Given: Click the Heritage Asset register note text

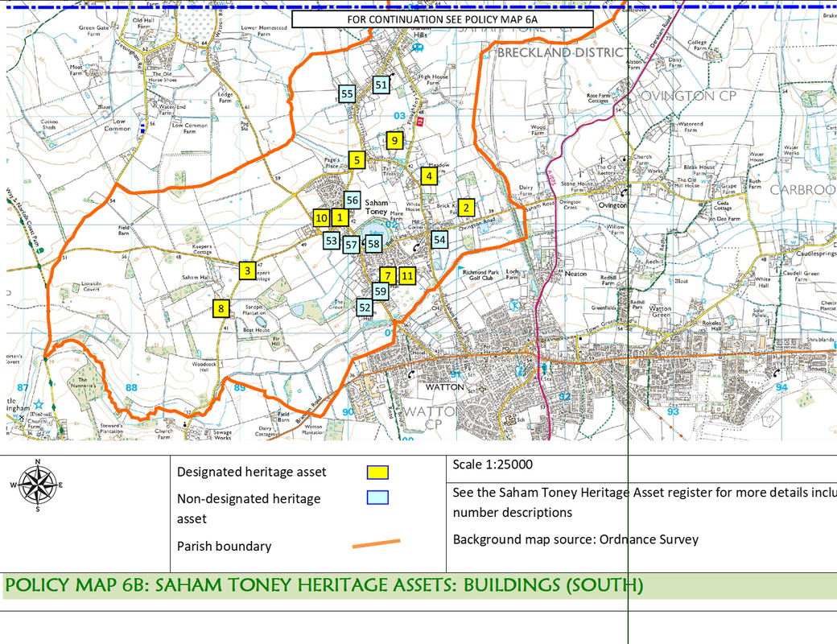Looking at the screenshot, I should click(x=645, y=502).
